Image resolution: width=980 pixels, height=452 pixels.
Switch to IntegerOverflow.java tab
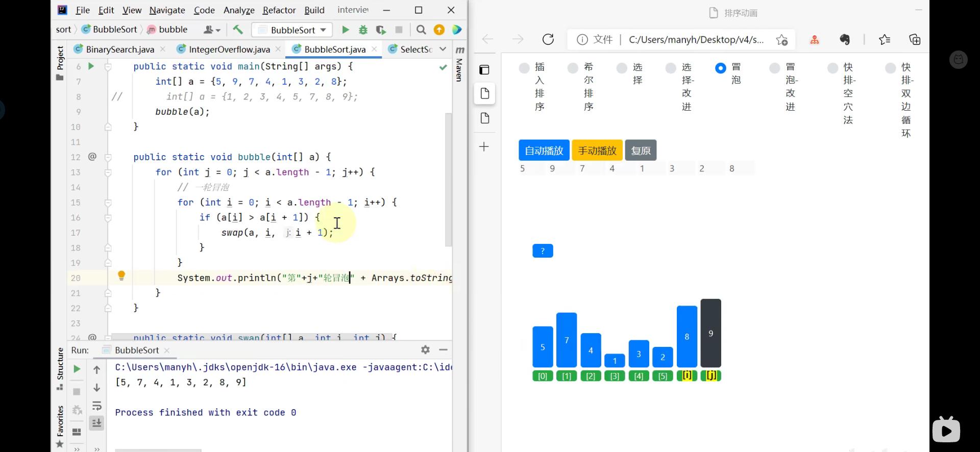pos(229,49)
